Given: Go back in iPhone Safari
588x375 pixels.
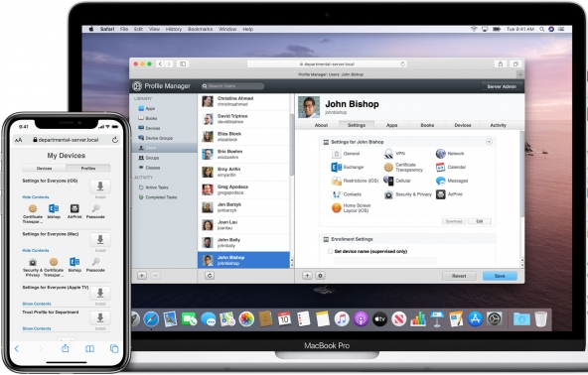Looking at the screenshot, I should [x=17, y=349].
